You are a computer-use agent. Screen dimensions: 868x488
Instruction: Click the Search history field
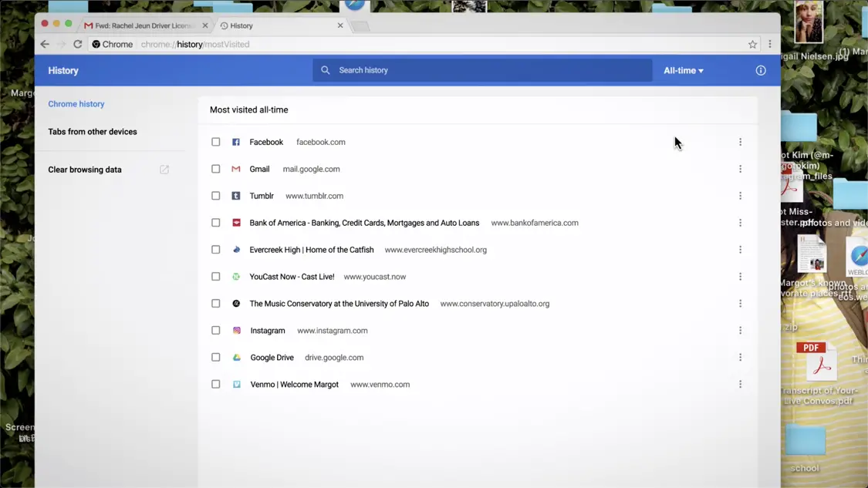(482, 70)
